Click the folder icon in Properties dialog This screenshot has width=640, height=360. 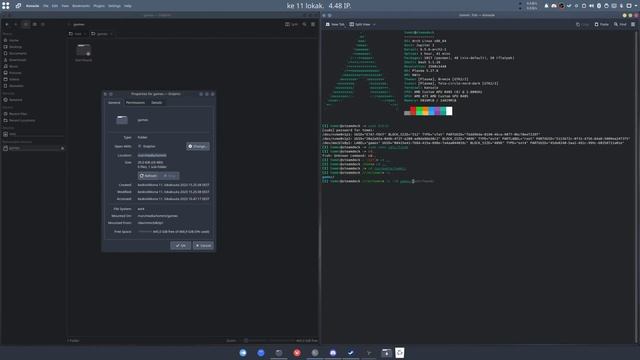(x=122, y=120)
